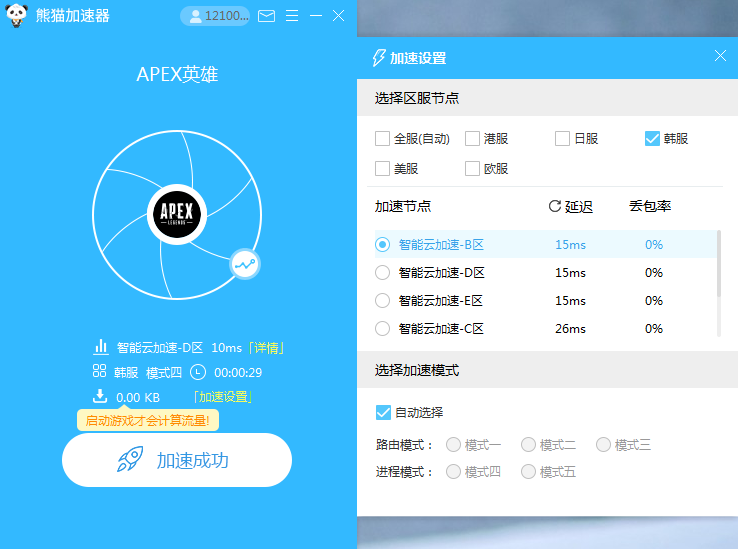Check the 欧服 region checkbox
This screenshot has height=549, width=738.
coord(472,169)
